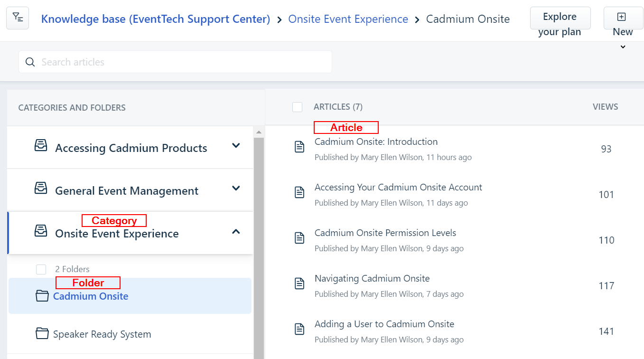The height and width of the screenshot is (359, 644).
Task: Expand the Accessing Cadmium Products category
Action: [236, 145]
